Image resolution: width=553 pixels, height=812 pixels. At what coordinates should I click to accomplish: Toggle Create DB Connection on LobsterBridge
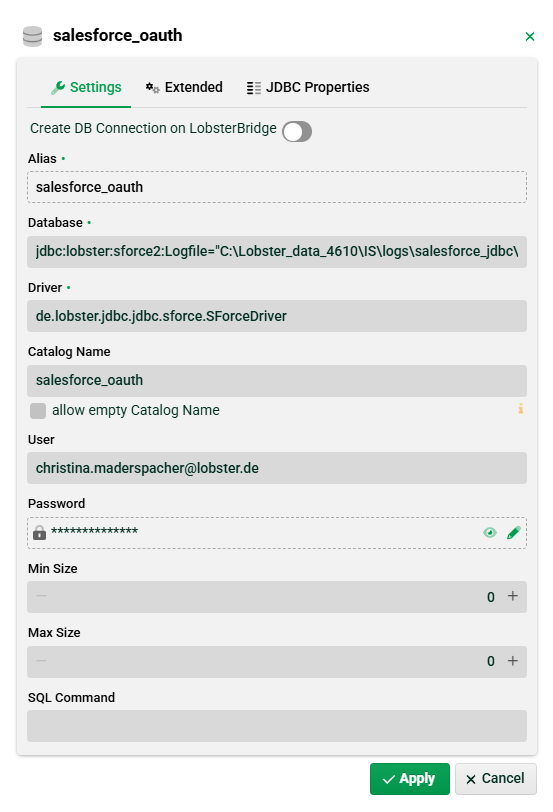tap(297, 132)
